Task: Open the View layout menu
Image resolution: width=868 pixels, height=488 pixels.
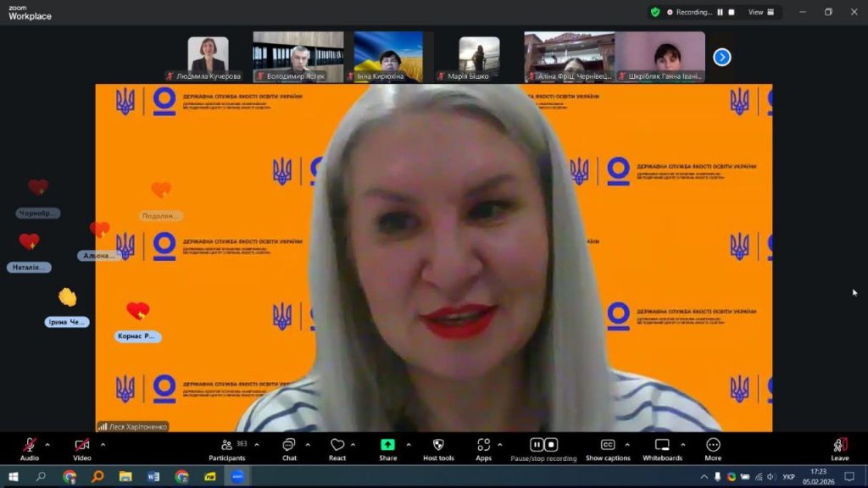Action: pos(759,13)
